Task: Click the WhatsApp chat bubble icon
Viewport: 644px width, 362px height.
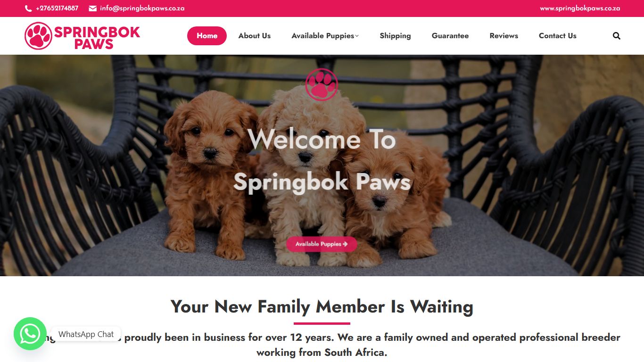Action: click(x=30, y=334)
